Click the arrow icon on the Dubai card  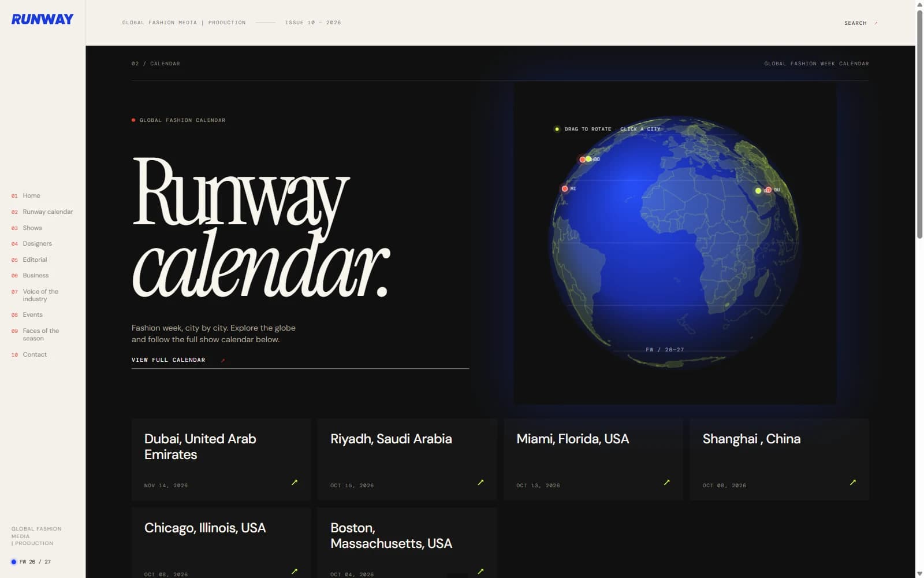coord(295,482)
